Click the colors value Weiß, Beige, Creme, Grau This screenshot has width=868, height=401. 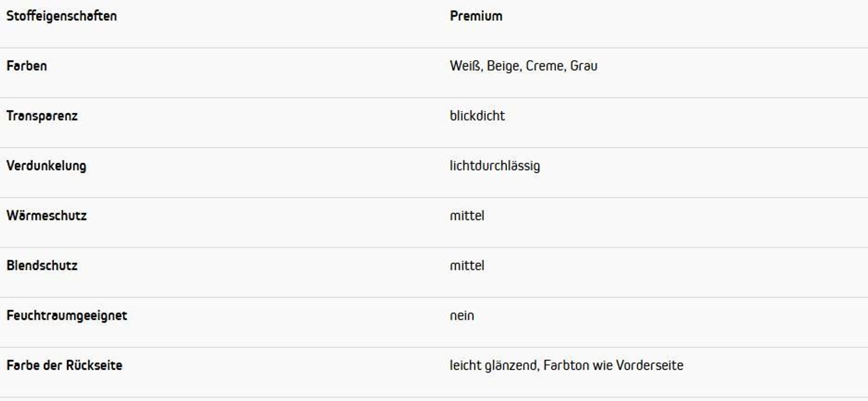[523, 66]
